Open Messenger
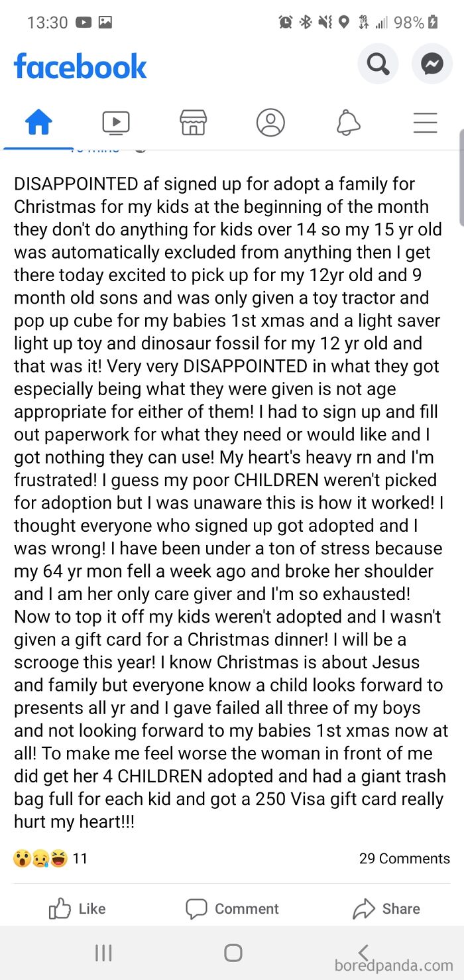This screenshot has height=980, width=464. point(432,64)
